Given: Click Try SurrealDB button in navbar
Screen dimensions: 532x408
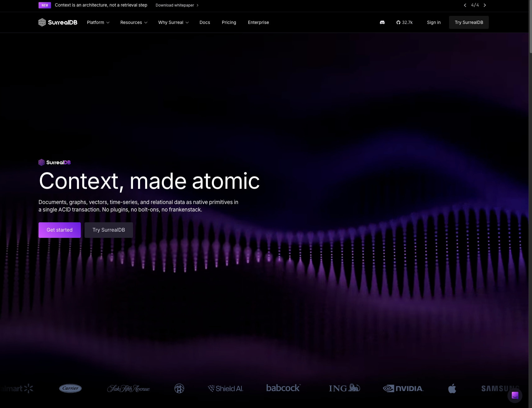Looking at the screenshot, I should (469, 22).
